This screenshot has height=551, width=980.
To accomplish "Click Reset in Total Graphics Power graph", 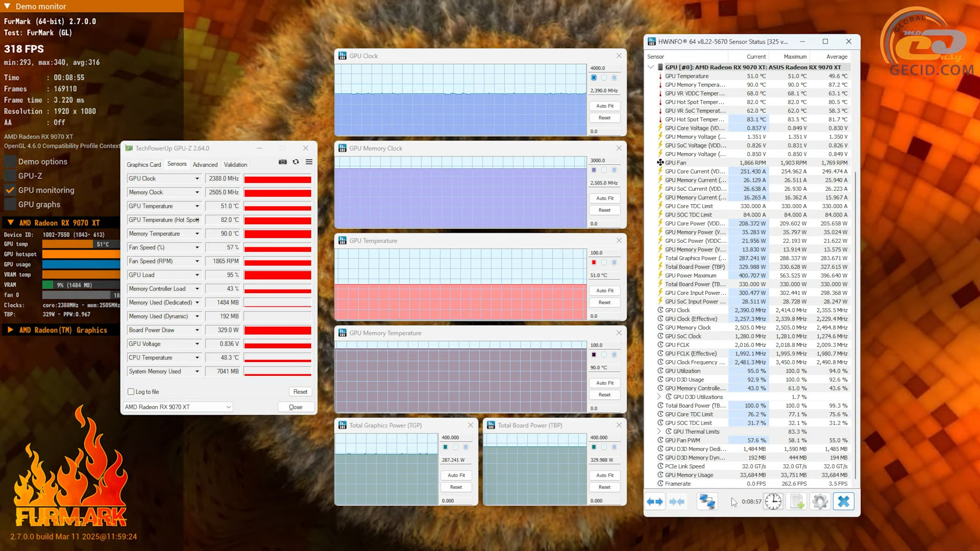I will pyautogui.click(x=456, y=487).
